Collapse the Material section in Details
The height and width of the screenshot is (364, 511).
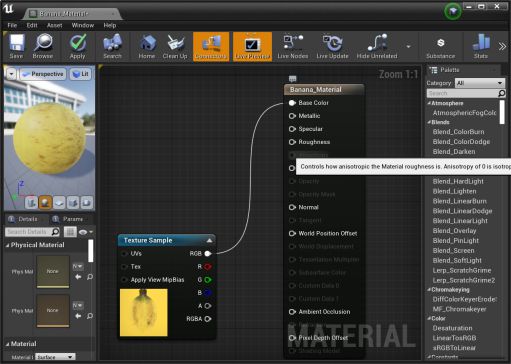(x=8, y=344)
